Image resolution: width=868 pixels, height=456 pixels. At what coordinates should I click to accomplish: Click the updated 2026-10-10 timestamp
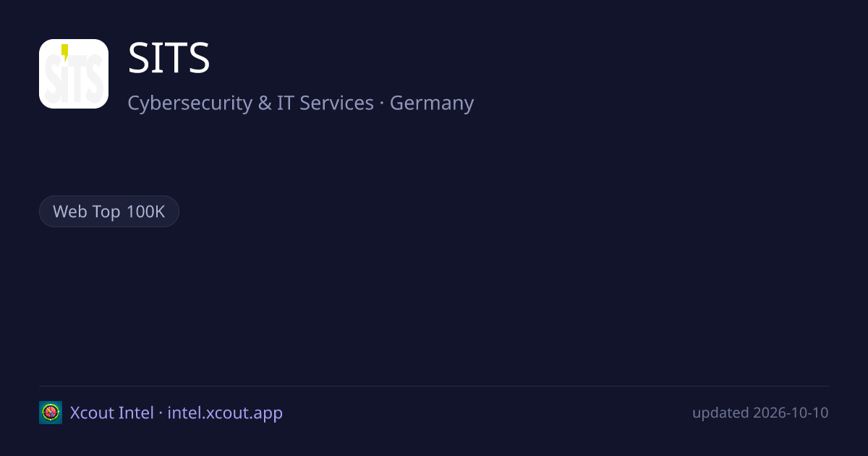click(760, 413)
